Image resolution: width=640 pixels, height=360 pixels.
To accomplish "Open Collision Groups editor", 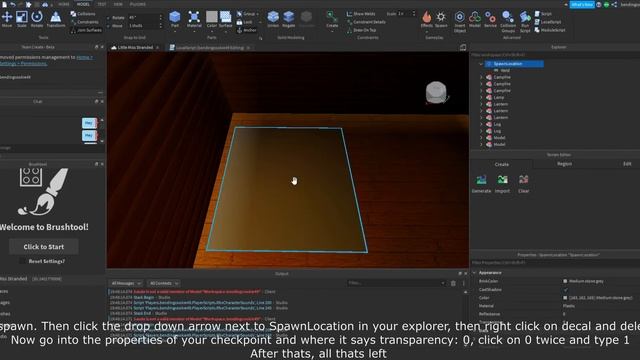I will coord(508,21).
